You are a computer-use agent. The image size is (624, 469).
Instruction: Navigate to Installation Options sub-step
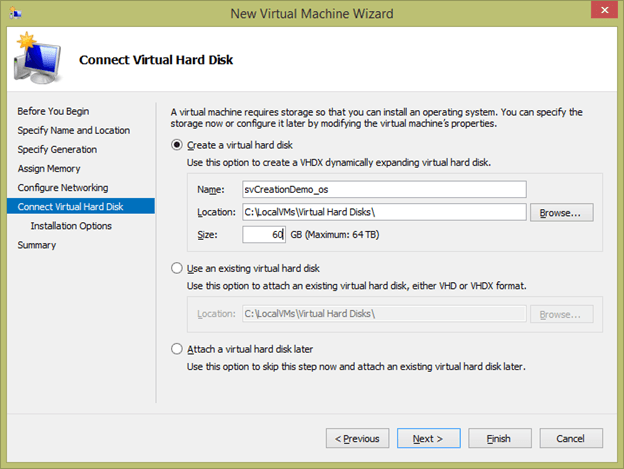click(71, 226)
